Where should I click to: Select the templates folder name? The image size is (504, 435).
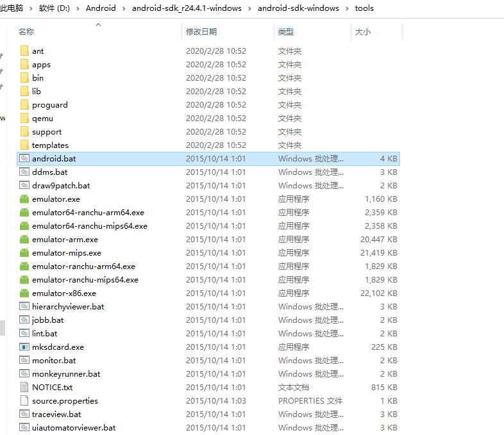pyautogui.click(x=50, y=145)
